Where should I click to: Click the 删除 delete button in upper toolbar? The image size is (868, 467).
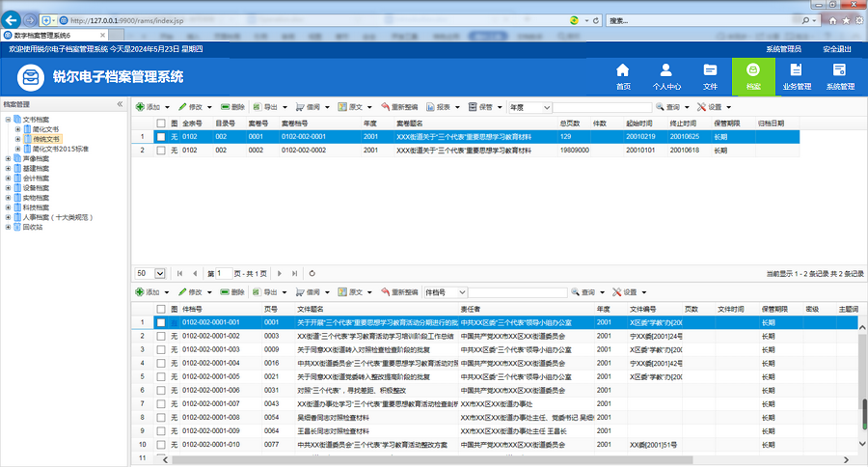232,107
